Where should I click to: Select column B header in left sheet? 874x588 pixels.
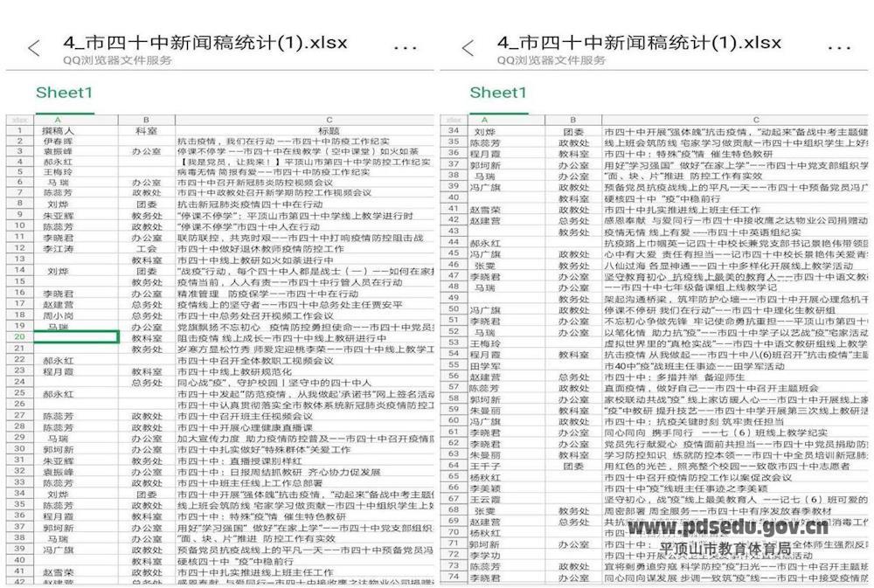(x=145, y=120)
